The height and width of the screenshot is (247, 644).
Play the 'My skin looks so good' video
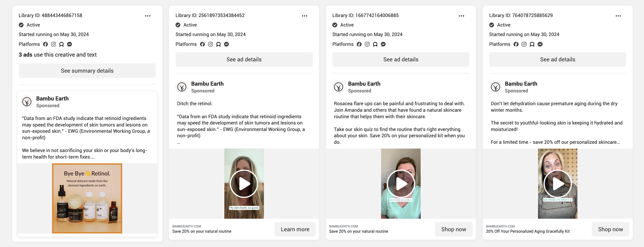(x=244, y=184)
